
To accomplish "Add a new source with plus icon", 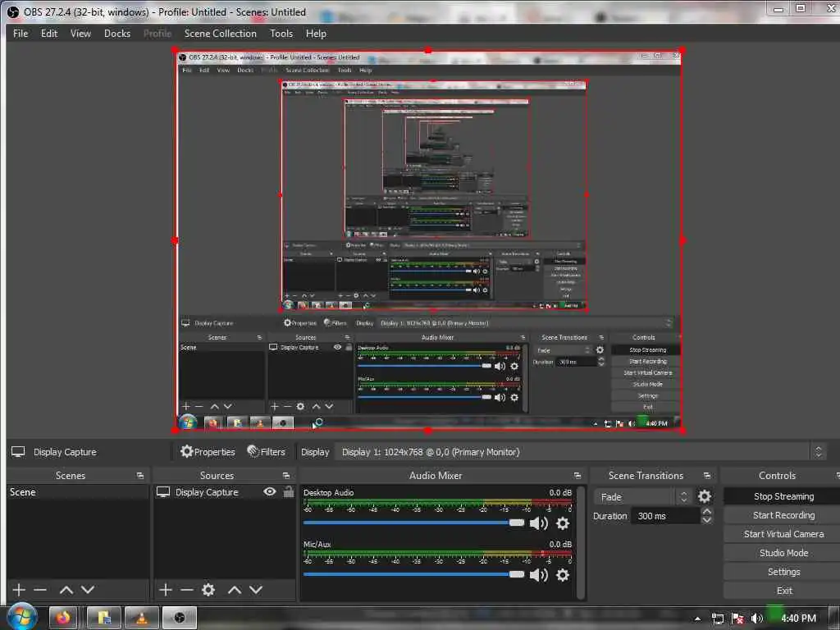I will click(166, 589).
